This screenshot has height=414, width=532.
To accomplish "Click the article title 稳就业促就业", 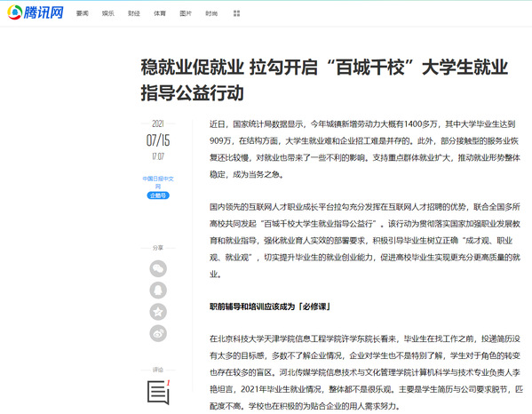I will tap(324, 80).
